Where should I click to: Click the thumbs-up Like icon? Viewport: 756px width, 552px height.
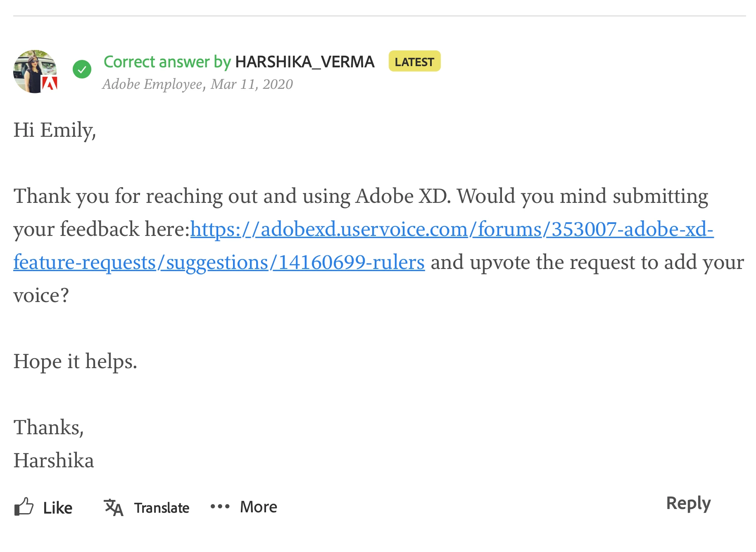coord(24,507)
